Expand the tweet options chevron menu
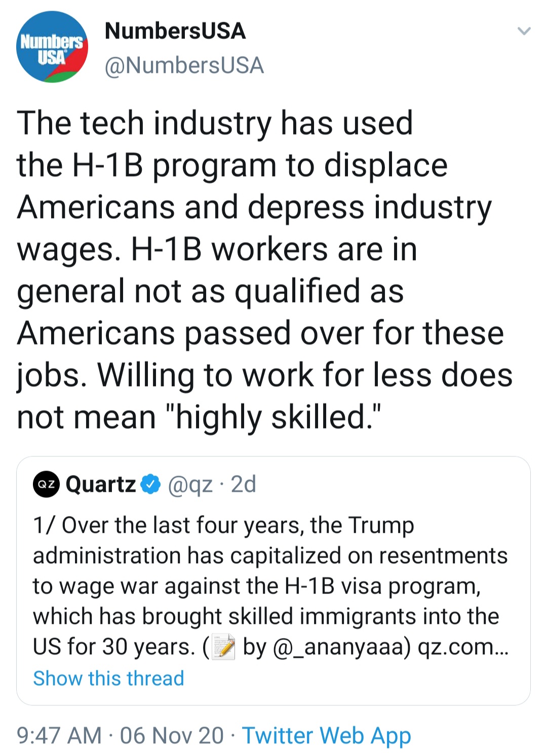 click(x=524, y=31)
